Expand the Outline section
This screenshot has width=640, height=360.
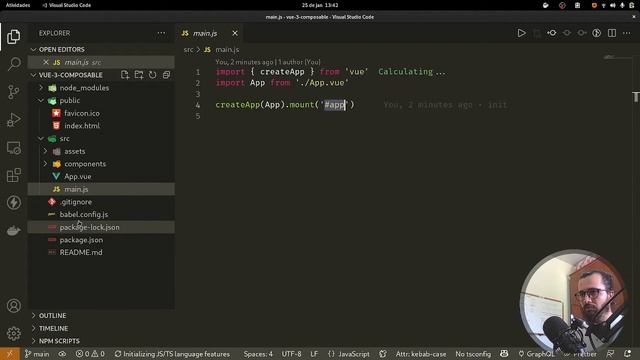click(101, 316)
